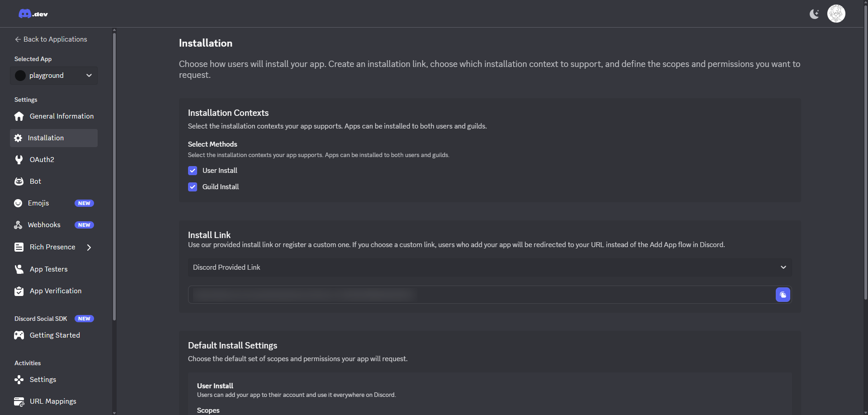The height and width of the screenshot is (415, 868).
Task: Open the playground app selector dropdown
Action: pyautogui.click(x=54, y=76)
